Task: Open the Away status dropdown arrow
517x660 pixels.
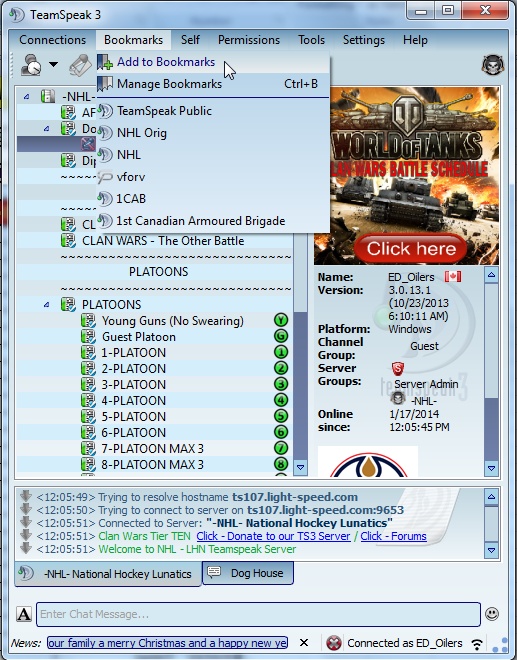Action: [53, 64]
